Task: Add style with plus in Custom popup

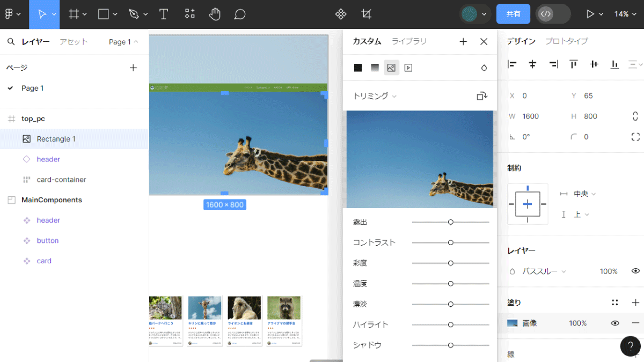Action: click(x=463, y=42)
